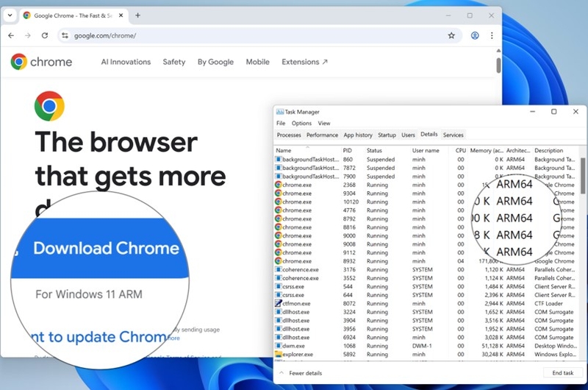Sort by Status column header
The height and width of the screenshot is (390, 588).
387,150
